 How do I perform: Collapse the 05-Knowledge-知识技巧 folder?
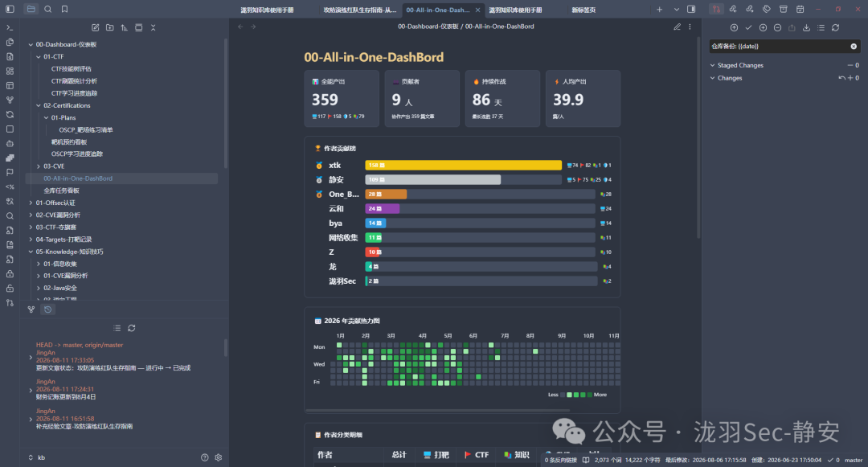31,252
